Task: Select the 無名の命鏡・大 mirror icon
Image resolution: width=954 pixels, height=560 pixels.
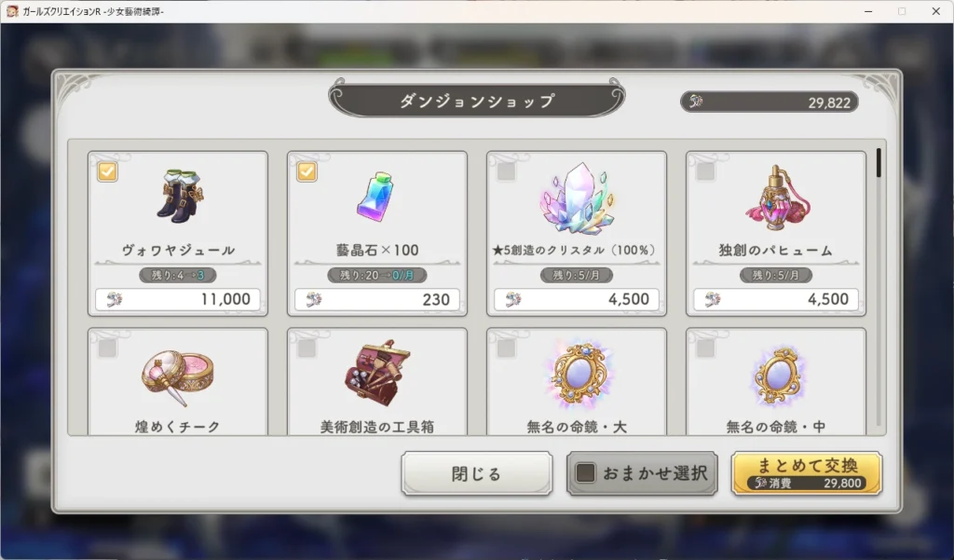Action: pyautogui.click(x=578, y=373)
